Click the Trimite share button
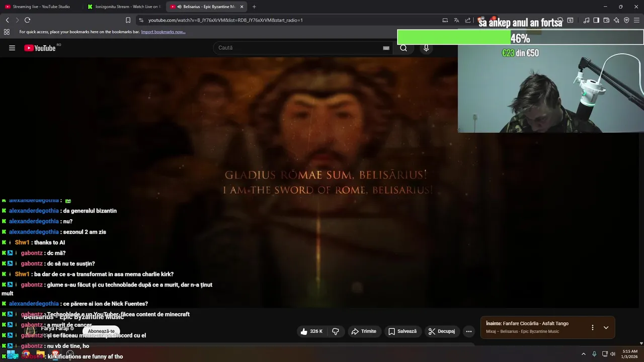Viewport: 644px width, 362px height. pyautogui.click(x=364, y=331)
